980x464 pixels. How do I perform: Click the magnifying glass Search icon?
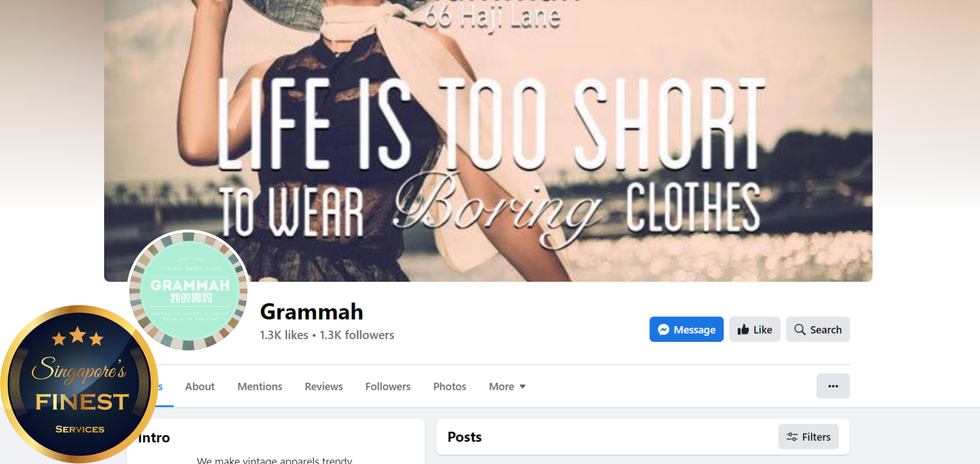click(799, 329)
